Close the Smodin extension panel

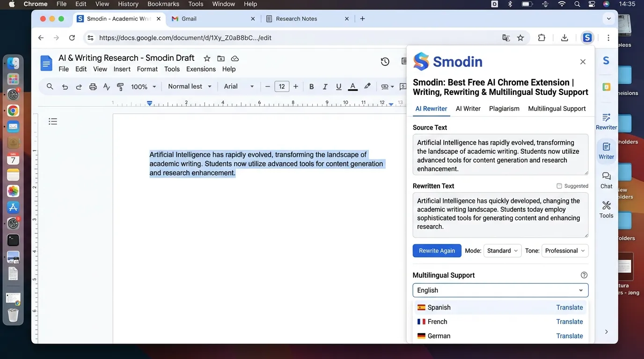(583, 62)
